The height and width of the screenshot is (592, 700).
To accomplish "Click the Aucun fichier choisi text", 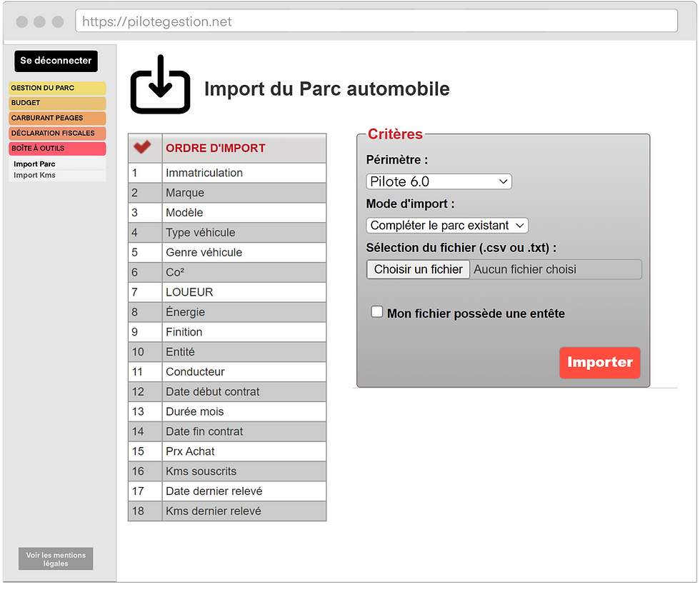I will coord(525,269).
